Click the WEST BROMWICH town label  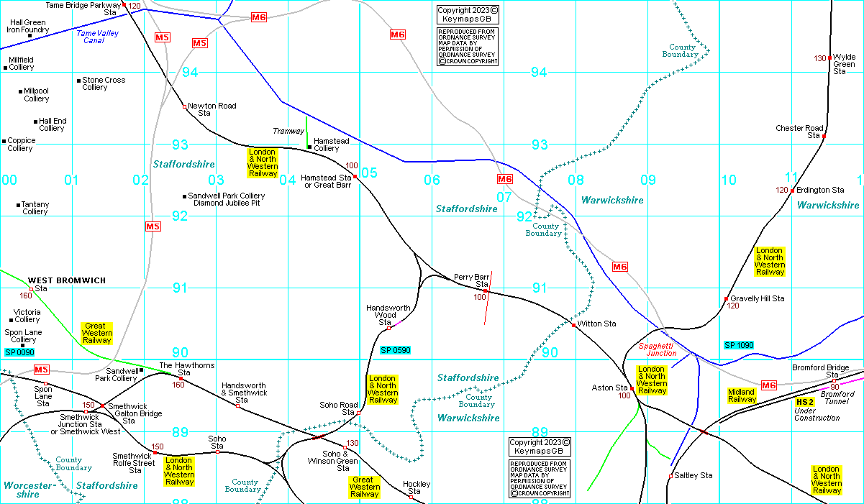coord(67,280)
